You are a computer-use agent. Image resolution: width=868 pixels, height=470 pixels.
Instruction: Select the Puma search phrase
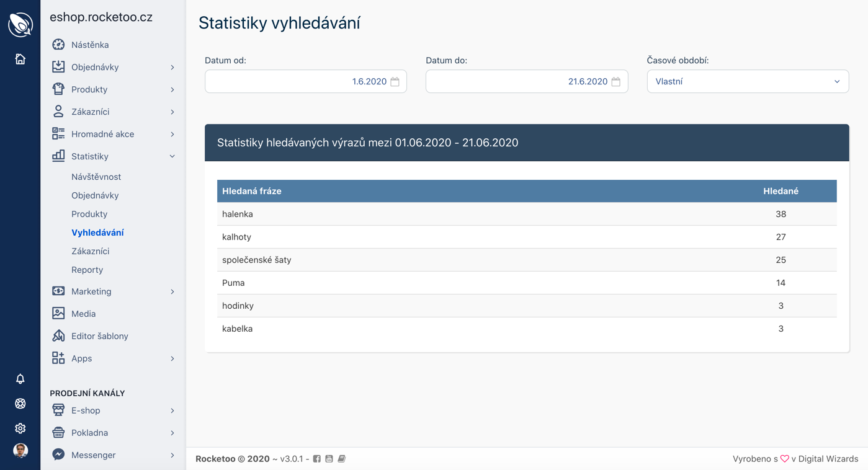pyautogui.click(x=233, y=283)
